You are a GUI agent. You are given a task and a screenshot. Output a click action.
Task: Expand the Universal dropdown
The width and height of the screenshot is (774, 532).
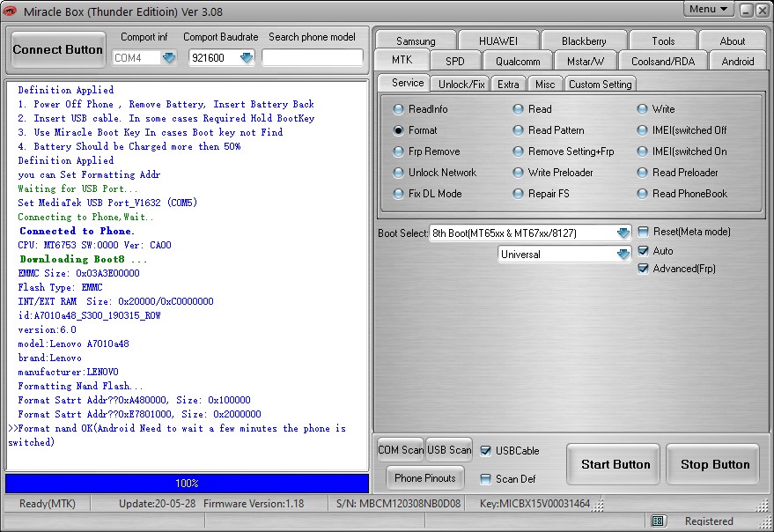coord(623,254)
